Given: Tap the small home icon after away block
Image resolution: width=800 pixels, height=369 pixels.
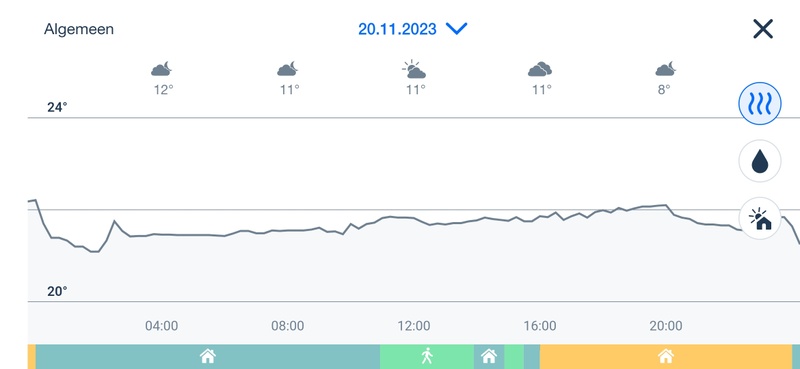Looking at the screenshot, I should (489, 356).
